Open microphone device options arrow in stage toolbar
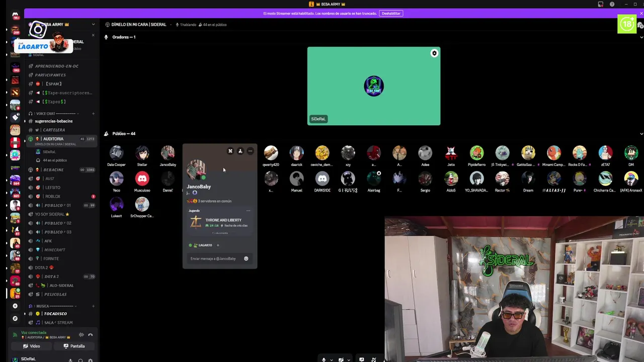The image size is (644, 362). coord(331,360)
